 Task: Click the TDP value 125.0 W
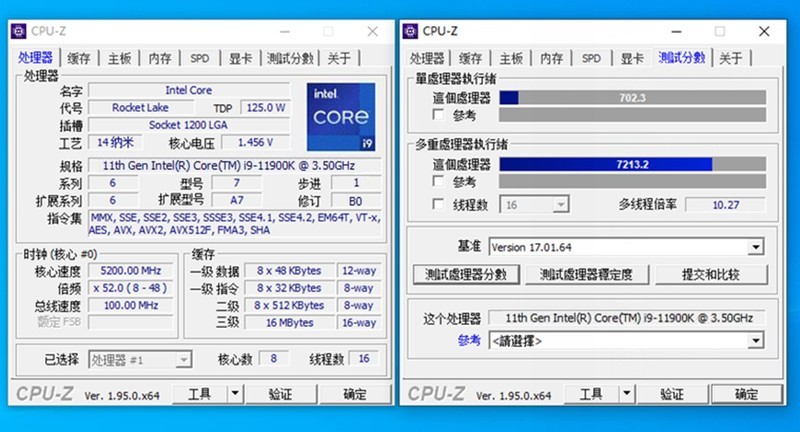point(265,108)
